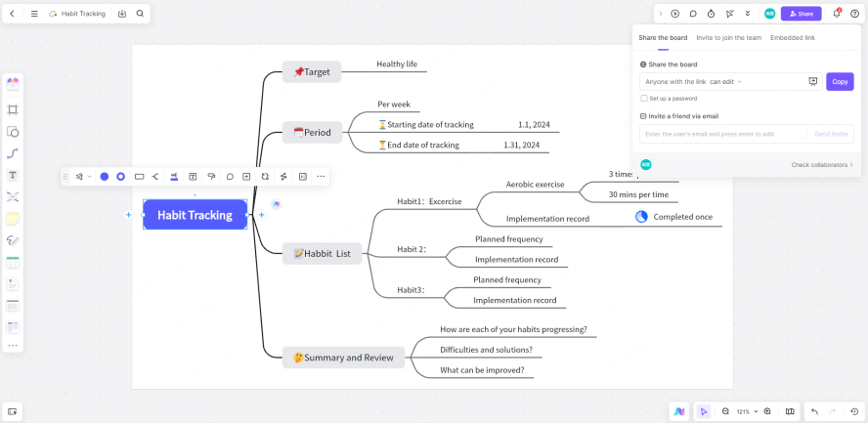868x423 pixels.
Task: Expand the Check collaborators section
Action: (822, 165)
